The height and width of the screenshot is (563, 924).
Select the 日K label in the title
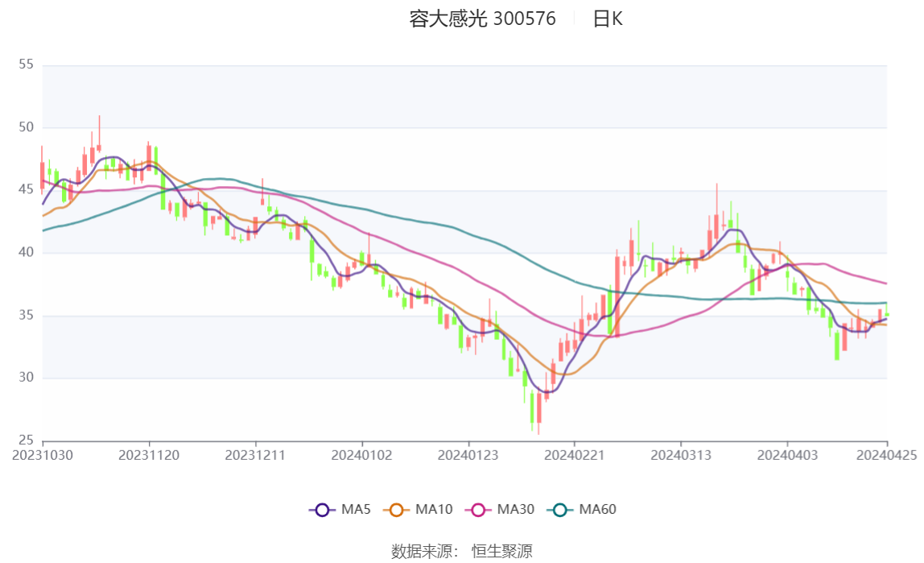(x=608, y=19)
